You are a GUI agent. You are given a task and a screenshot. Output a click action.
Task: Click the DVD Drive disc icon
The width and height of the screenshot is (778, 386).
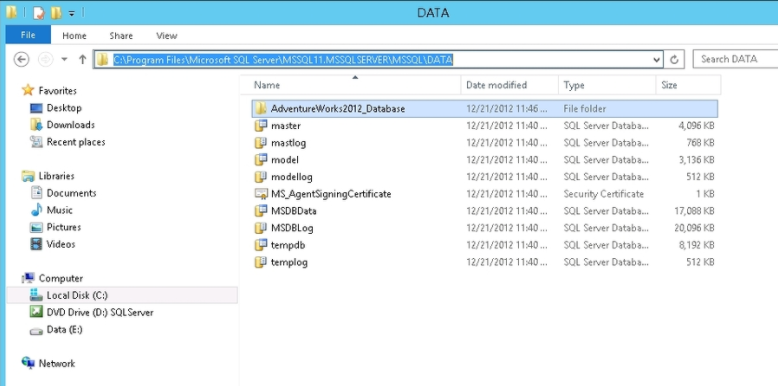pyautogui.click(x=36, y=312)
